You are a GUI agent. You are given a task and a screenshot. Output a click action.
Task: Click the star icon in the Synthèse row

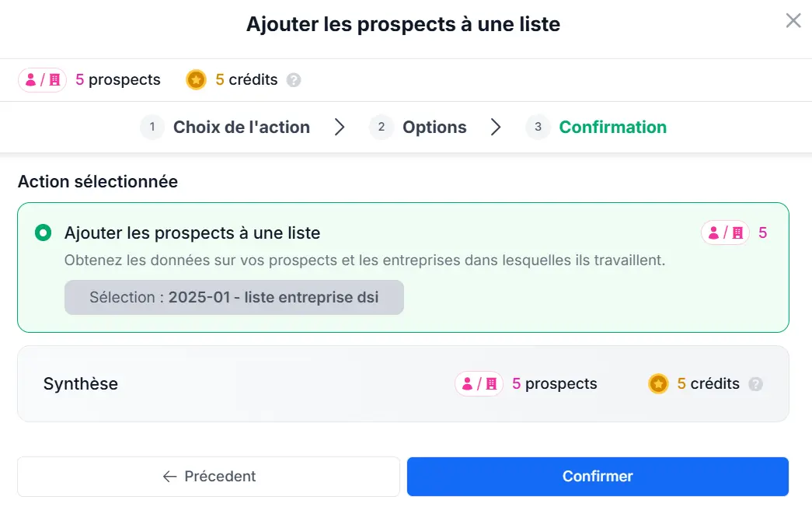[x=658, y=383]
